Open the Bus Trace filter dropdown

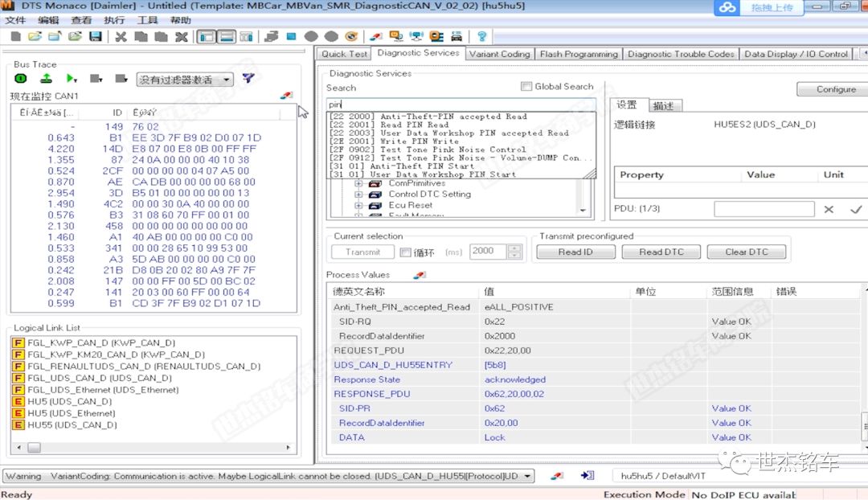point(227,80)
